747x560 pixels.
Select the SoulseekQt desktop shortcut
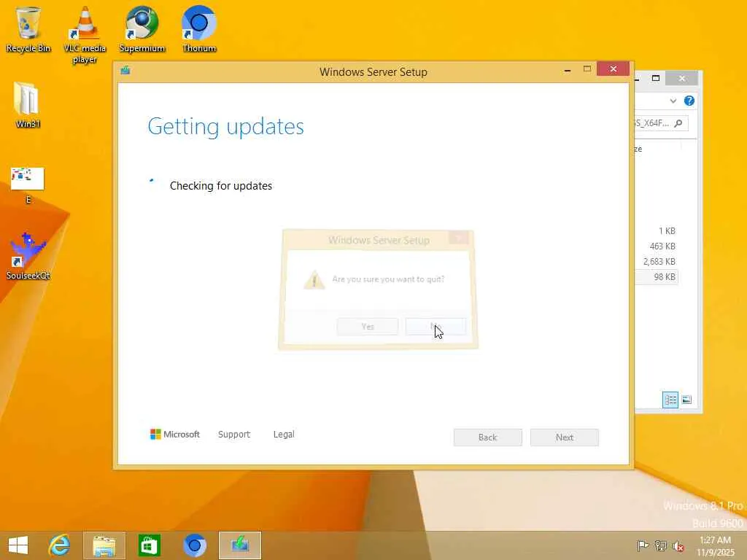(28, 256)
